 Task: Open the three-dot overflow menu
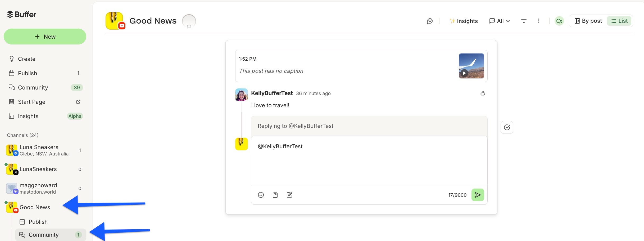click(x=538, y=21)
